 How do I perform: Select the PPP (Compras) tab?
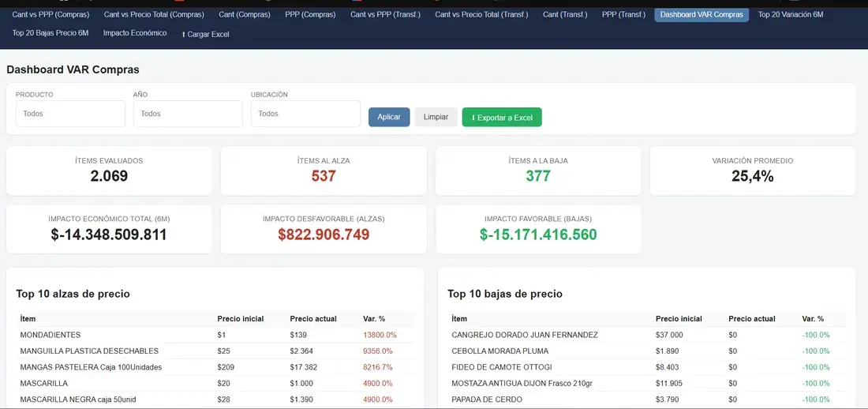(x=310, y=14)
